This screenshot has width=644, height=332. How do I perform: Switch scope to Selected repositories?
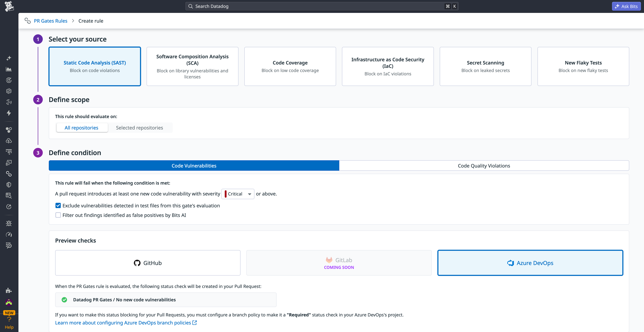(x=139, y=128)
